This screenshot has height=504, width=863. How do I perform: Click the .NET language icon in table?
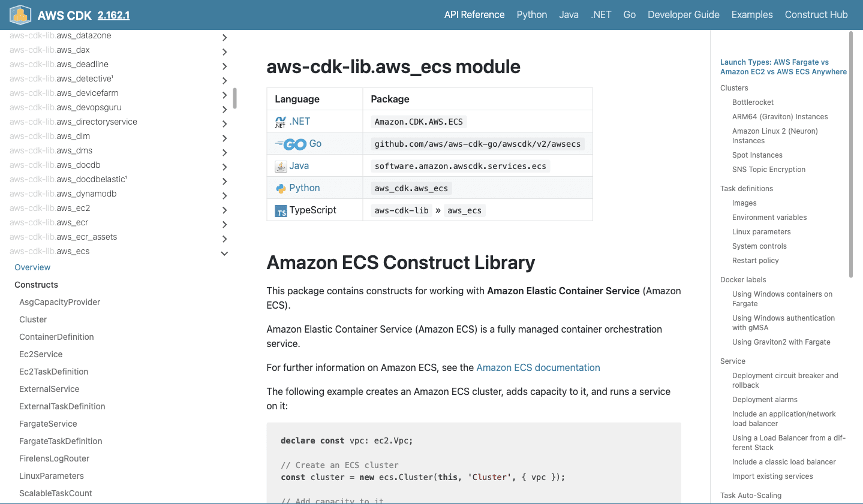(281, 122)
